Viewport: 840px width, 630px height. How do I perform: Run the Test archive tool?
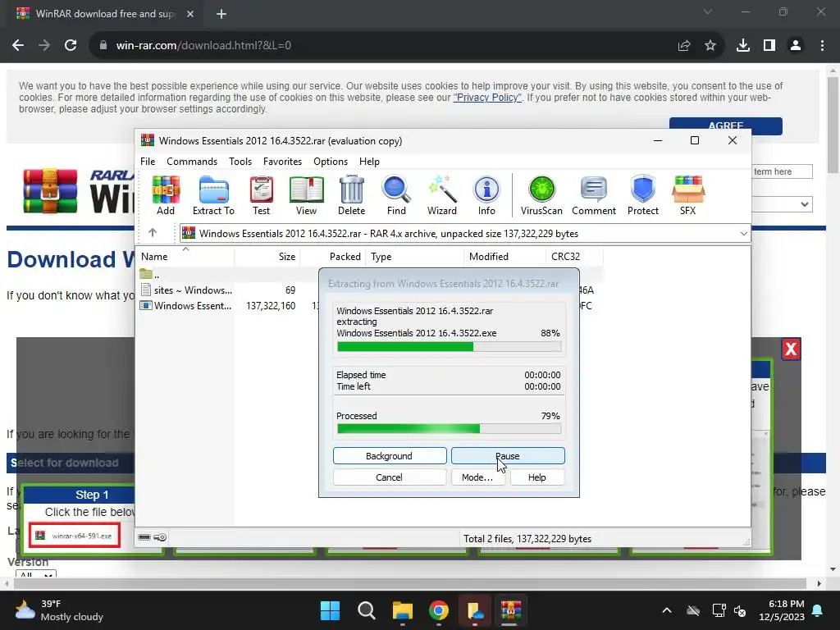click(261, 195)
